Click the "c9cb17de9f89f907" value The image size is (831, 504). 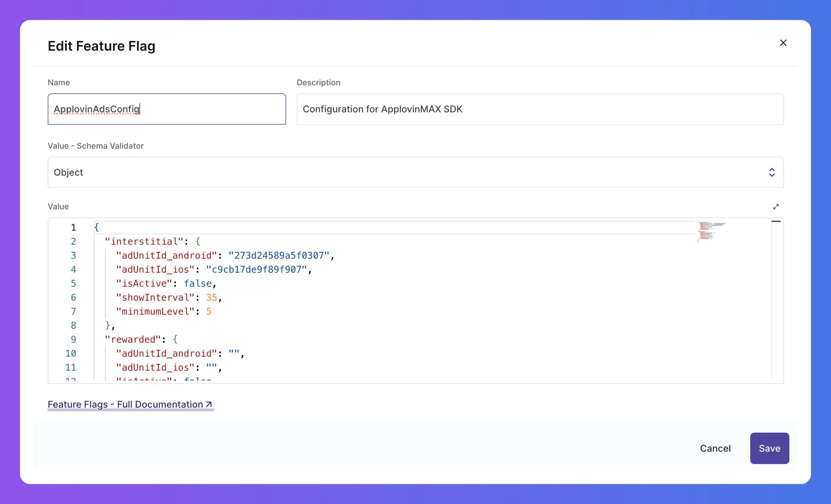(256, 269)
